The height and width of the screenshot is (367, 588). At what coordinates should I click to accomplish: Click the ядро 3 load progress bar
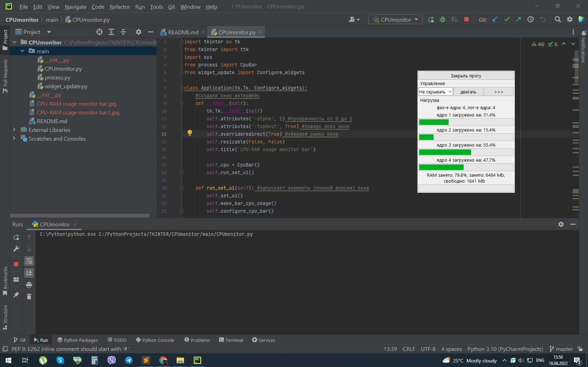click(x=466, y=152)
